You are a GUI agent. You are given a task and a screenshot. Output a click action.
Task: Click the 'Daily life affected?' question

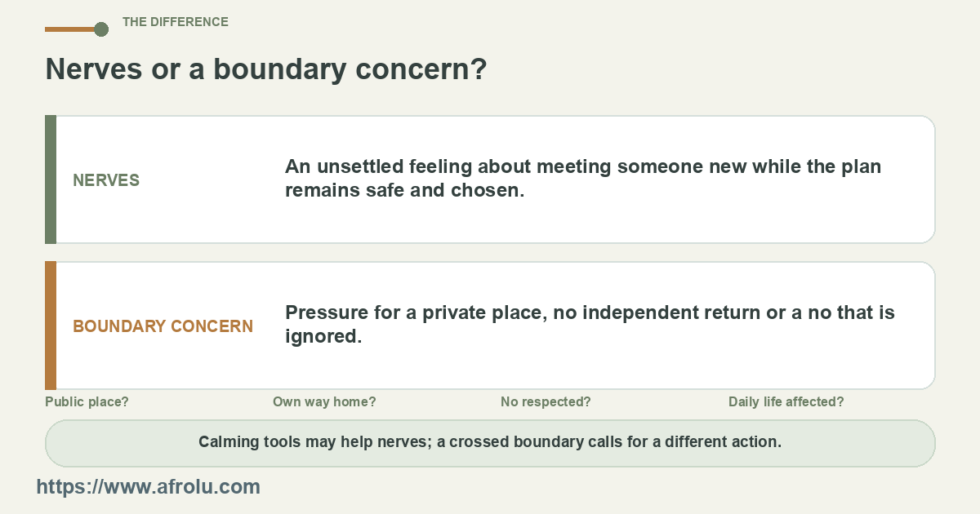pyautogui.click(x=786, y=402)
